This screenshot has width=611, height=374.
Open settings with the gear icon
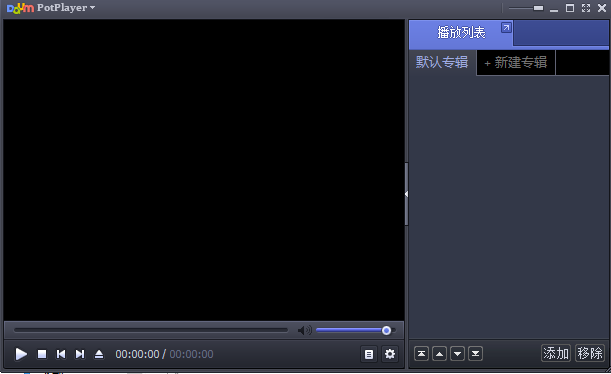coord(390,354)
